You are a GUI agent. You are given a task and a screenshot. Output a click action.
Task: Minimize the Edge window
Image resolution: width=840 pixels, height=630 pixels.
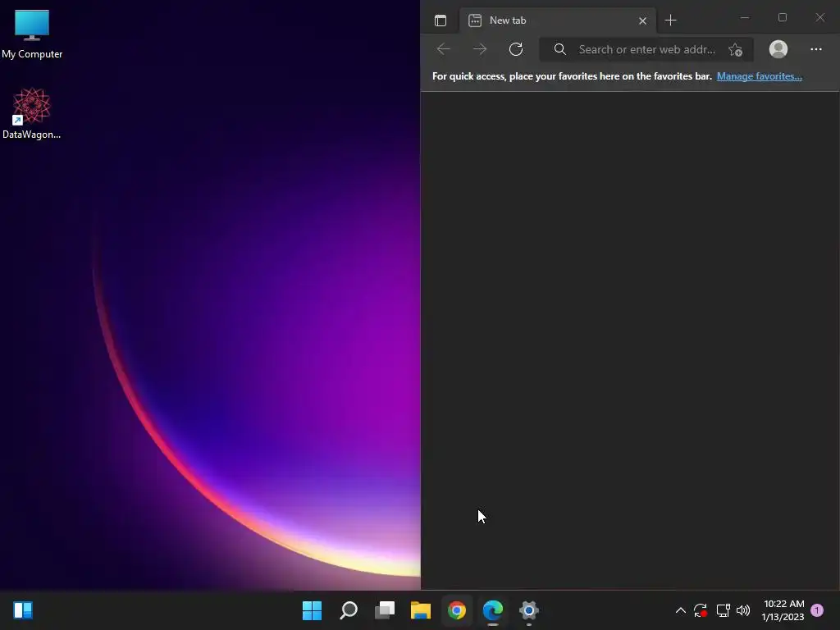pos(745,18)
